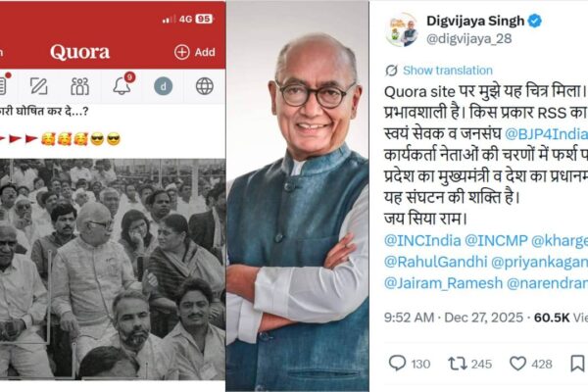Click the reply comment icon
This screenshot has width=588, height=392.
click(397, 364)
